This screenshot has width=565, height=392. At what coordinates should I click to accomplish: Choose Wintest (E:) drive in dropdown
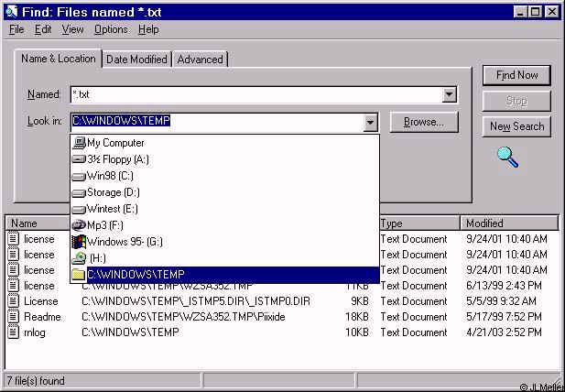coord(224,209)
